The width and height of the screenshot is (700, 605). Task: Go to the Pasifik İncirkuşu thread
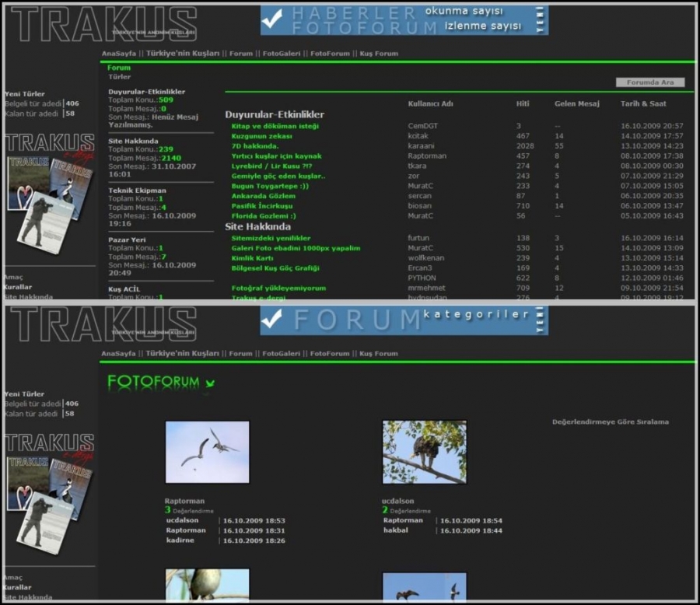tap(261, 206)
